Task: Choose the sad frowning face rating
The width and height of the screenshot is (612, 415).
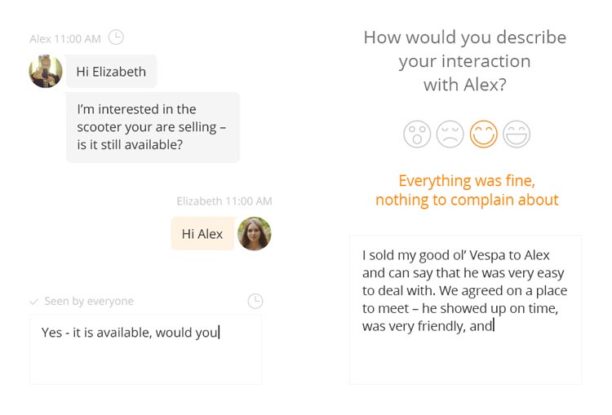Action: 450,134
